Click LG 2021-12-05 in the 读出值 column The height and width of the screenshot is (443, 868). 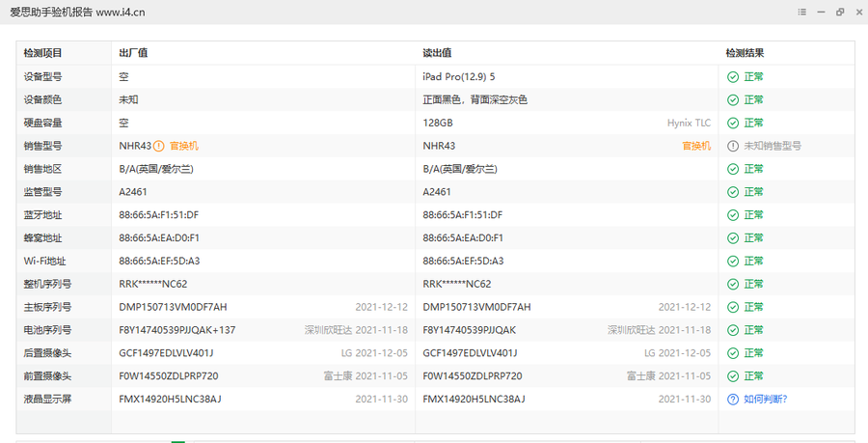(678, 353)
